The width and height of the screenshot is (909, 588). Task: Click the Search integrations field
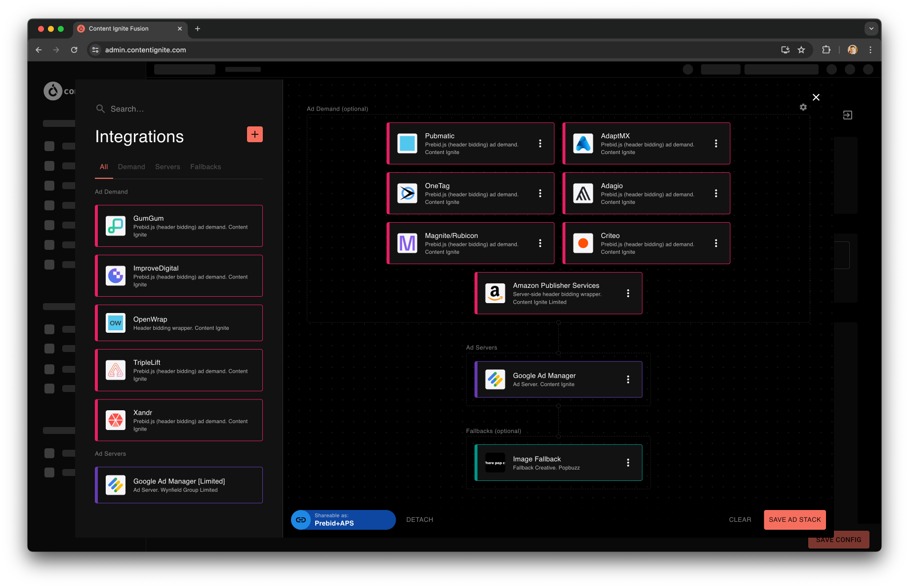[179, 109]
